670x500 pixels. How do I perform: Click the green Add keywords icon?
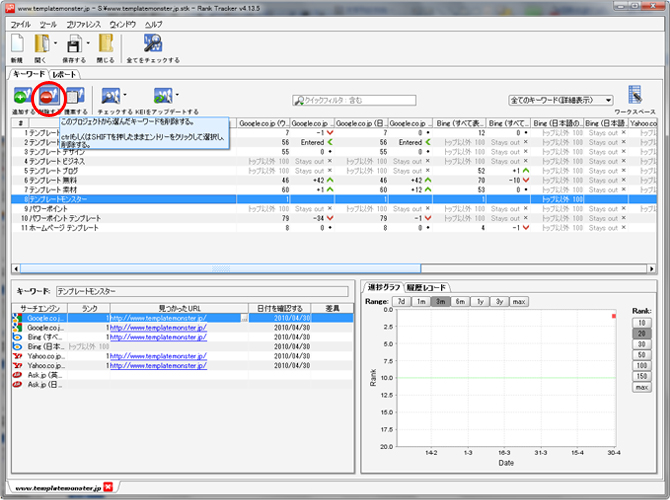pyautogui.click(x=22, y=96)
